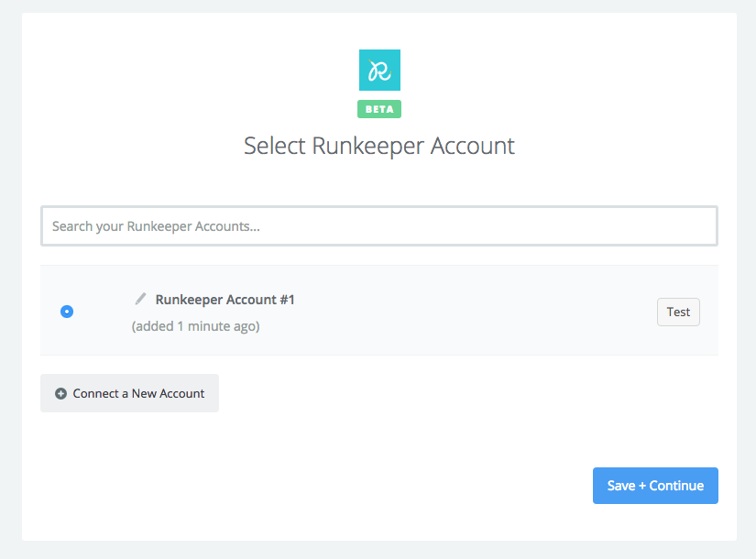Viewport: 756px width, 559px height.
Task: Choose the blue radio dot for account #1
Action: 67,312
